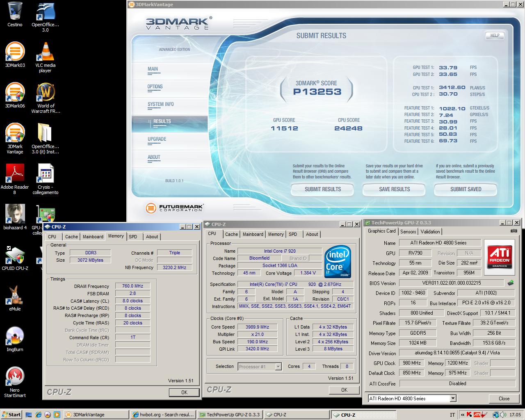The width and height of the screenshot is (525, 420).
Task: Open Memory tab in CPU-Z processor window
Action: click(276, 234)
